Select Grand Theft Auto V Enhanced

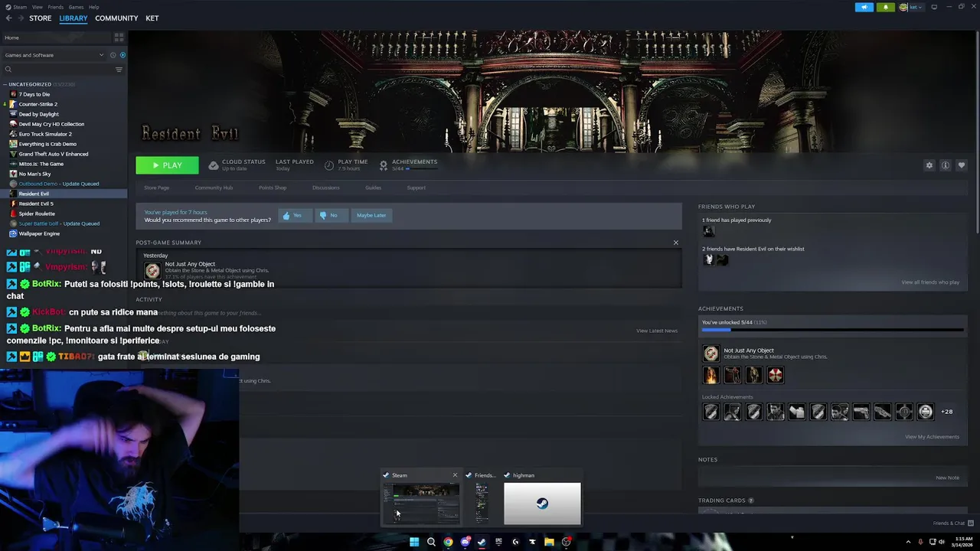pos(53,154)
